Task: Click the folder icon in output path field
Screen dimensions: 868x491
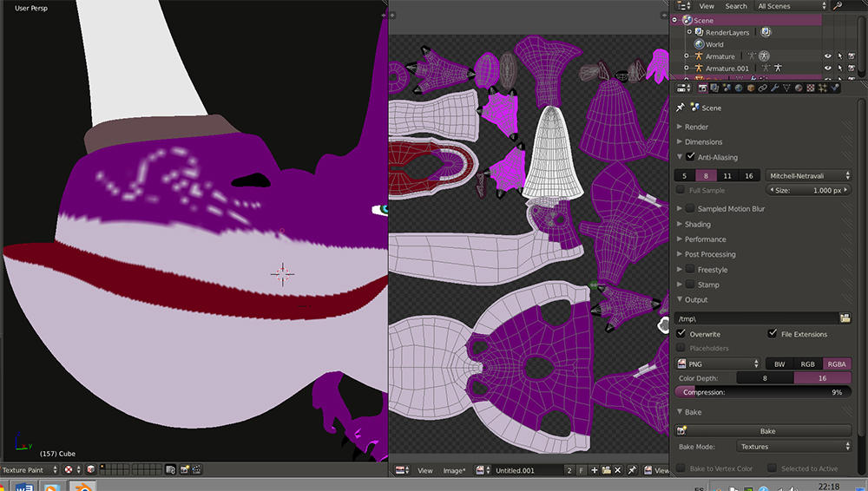Action: tap(845, 318)
